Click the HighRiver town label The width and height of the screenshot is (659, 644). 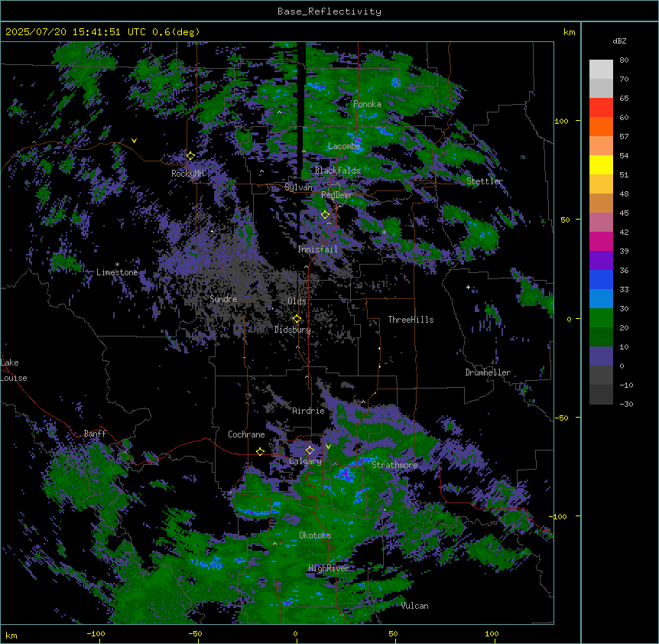point(329,568)
